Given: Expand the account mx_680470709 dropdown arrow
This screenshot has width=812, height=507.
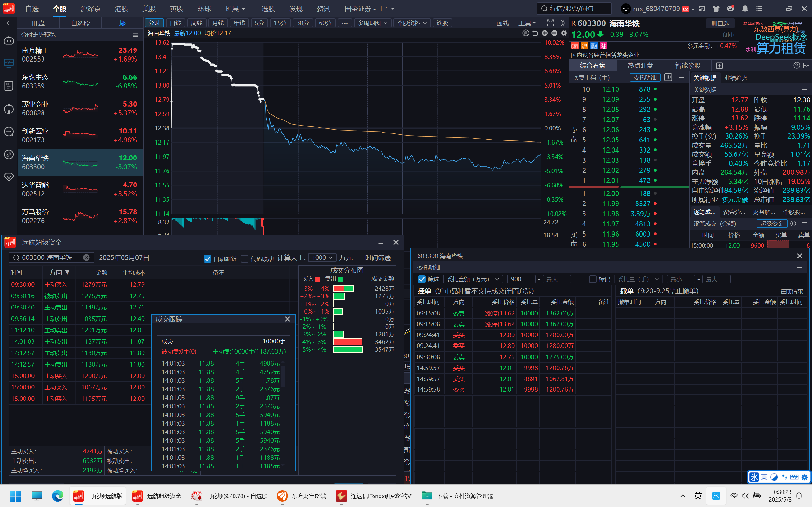Looking at the screenshot, I should pos(693,9).
